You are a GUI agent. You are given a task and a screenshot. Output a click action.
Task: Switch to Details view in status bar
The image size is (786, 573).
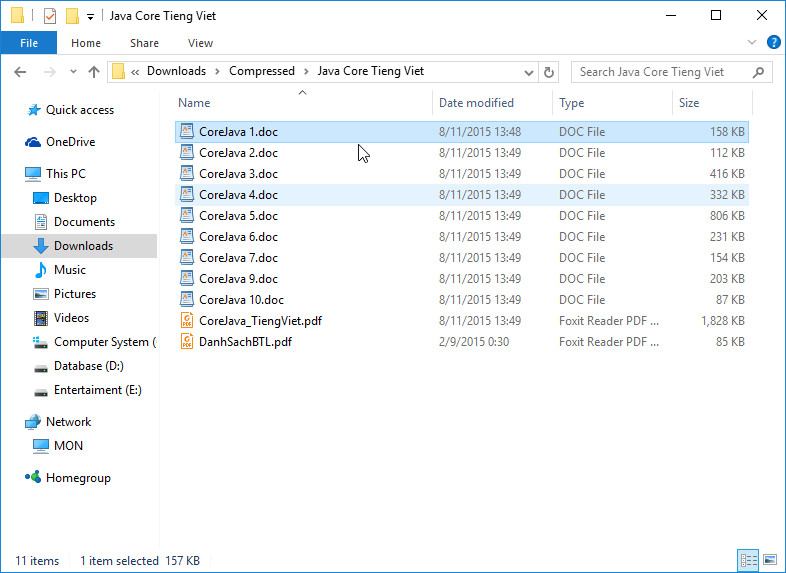pos(749,560)
